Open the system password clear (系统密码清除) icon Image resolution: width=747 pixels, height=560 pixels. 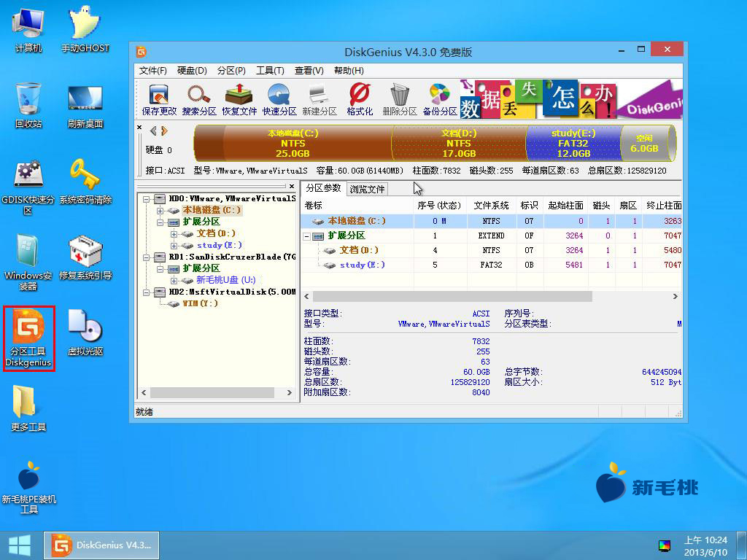(x=85, y=182)
